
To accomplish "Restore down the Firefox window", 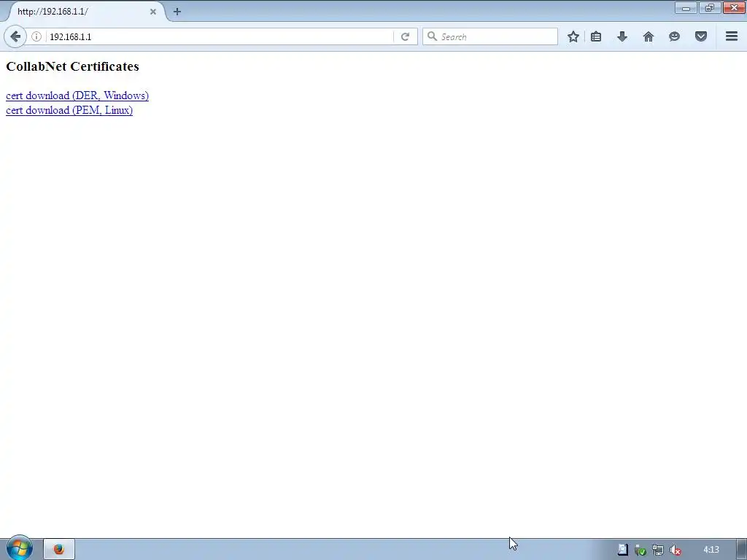I will tap(710, 7).
